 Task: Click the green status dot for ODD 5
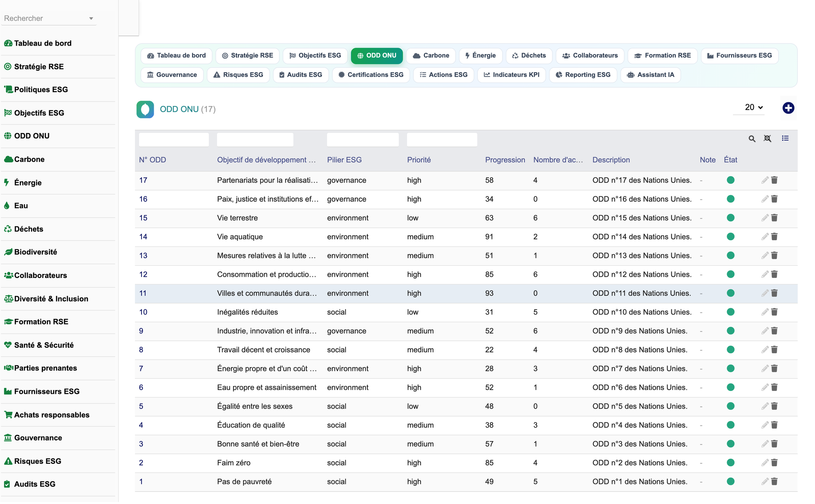click(x=730, y=406)
